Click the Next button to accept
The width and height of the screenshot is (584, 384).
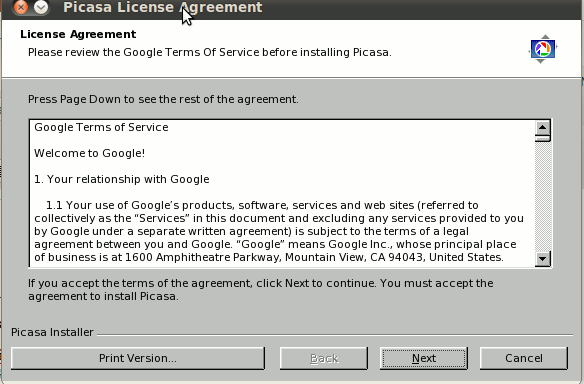[424, 358]
